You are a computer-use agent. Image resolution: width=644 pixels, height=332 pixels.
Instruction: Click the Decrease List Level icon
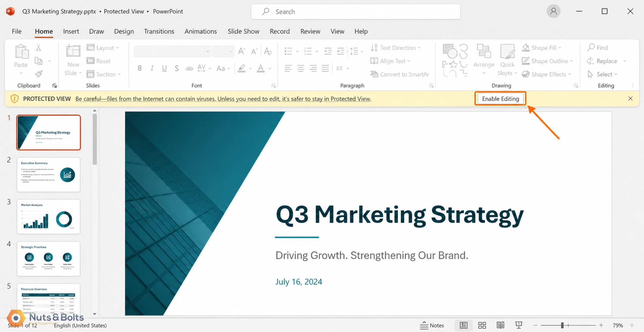328,51
